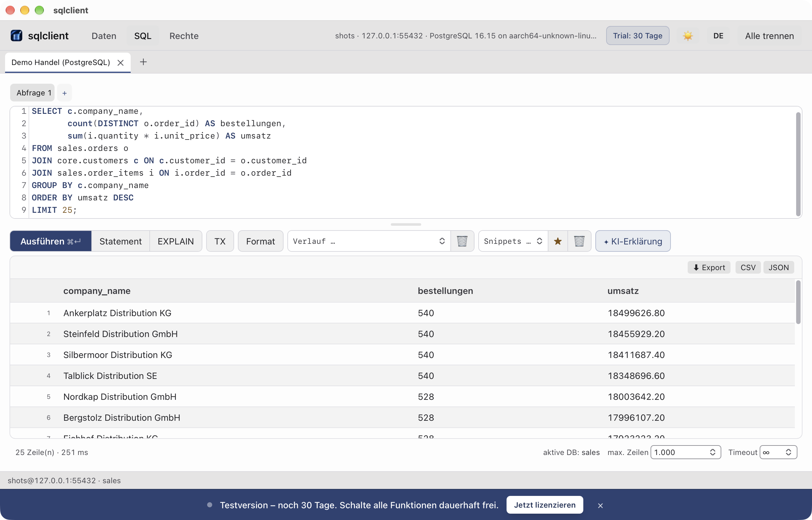Click the 18348696.60 umsatz value

[x=636, y=376]
